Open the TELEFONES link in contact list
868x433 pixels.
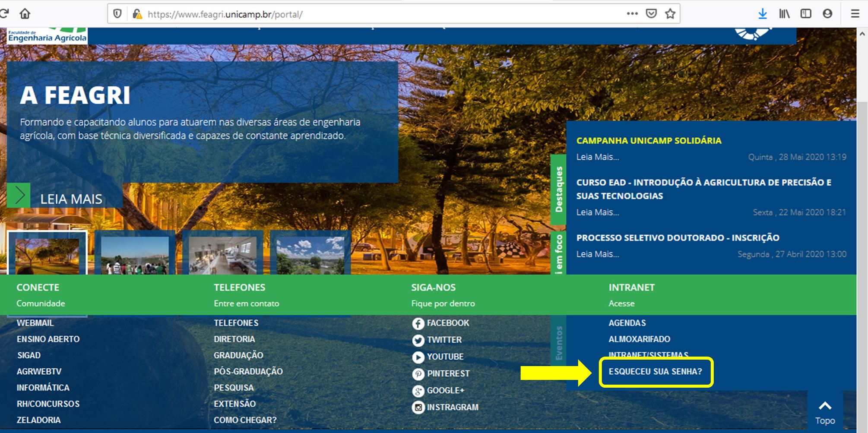236,323
